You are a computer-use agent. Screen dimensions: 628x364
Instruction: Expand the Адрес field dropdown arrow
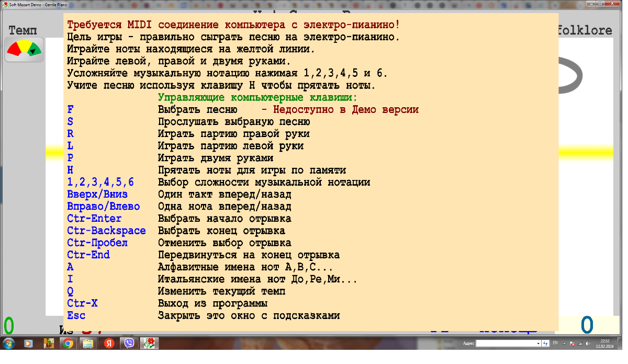click(x=539, y=344)
